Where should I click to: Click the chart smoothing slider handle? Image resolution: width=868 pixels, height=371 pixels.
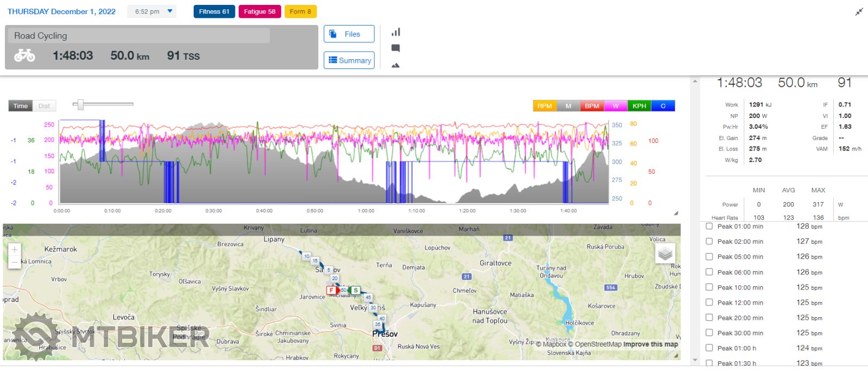[x=80, y=104]
